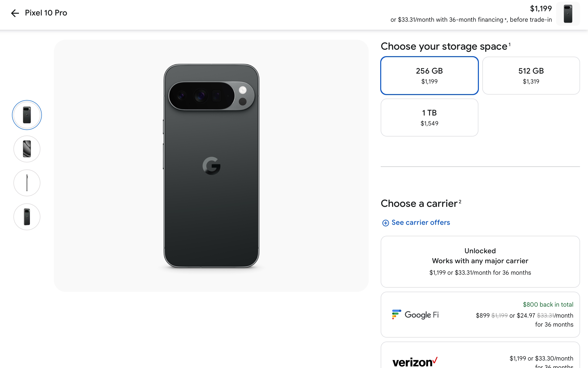The image size is (588, 368).
Task: Click the Pixel 10 Pro title
Action: [x=46, y=13]
